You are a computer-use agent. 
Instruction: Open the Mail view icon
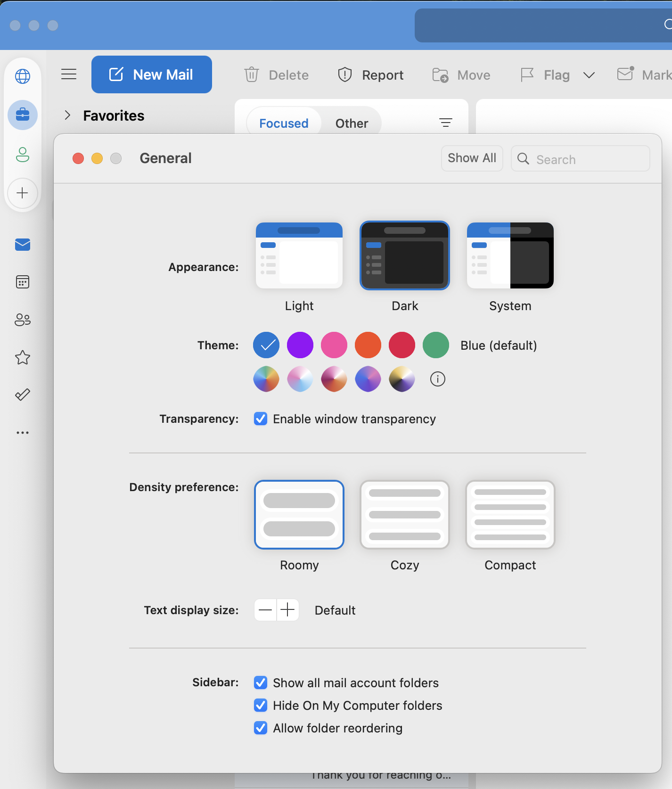23,245
